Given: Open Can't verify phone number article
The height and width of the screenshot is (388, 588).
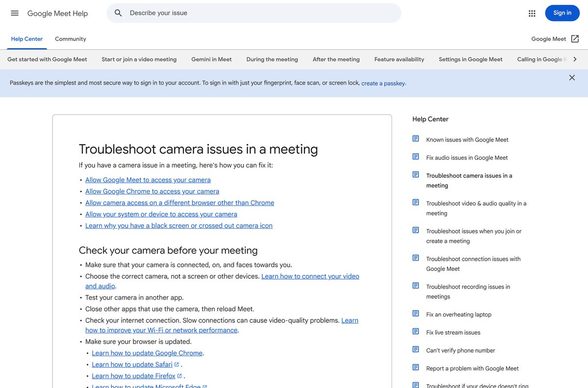Looking at the screenshot, I should point(461,350).
